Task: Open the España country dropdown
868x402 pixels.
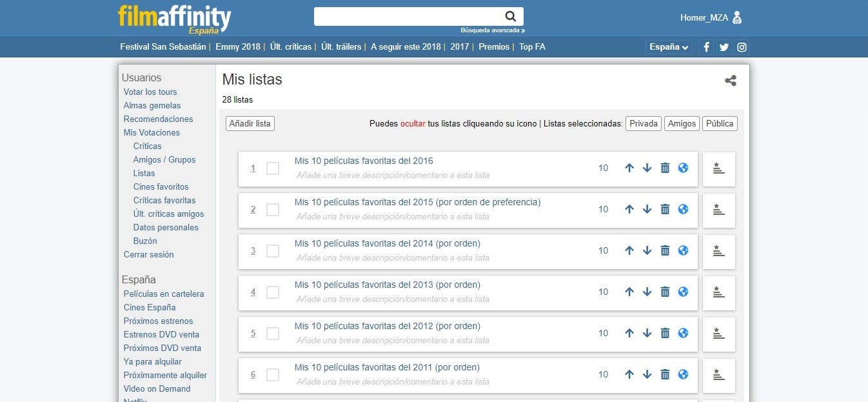Action: tap(669, 47)
